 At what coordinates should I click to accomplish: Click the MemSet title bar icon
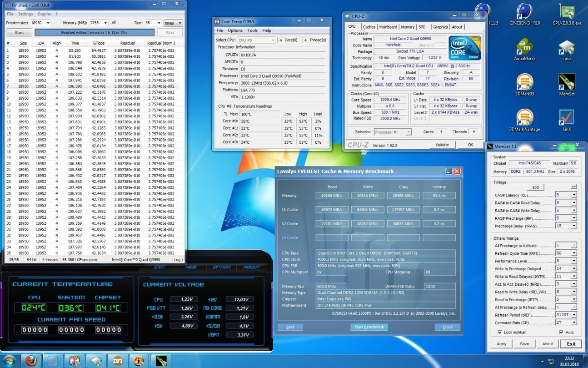[x=490, y=146]
